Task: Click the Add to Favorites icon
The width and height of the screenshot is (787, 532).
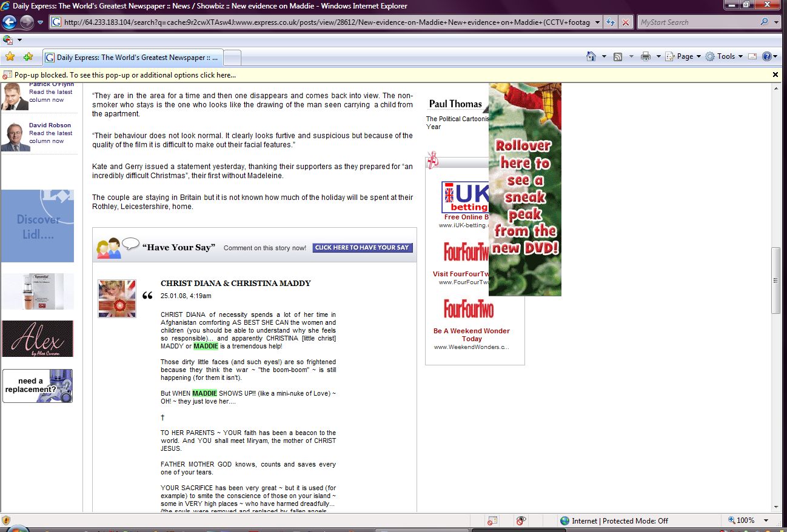Action: (x=28, y=57)
